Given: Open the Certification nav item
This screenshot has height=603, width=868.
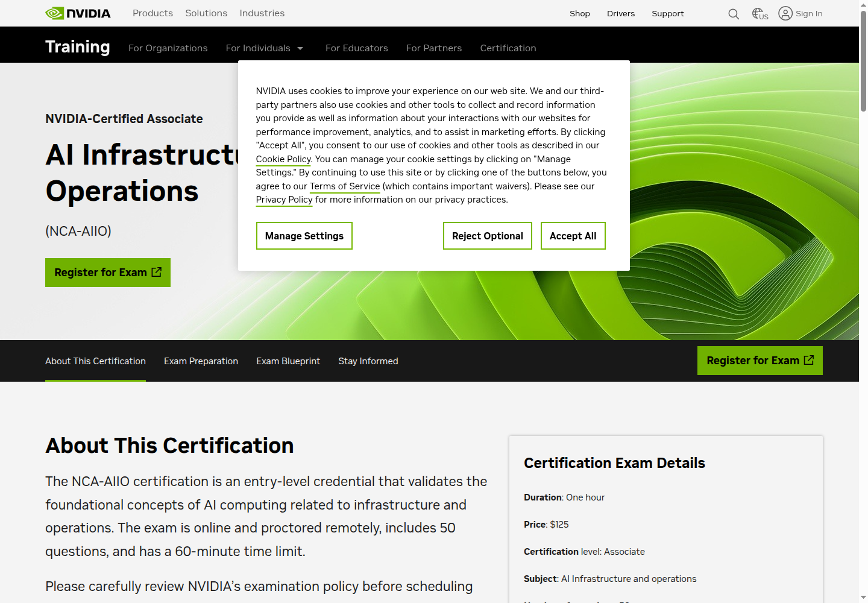Looking at the screenshot, I should click(508, 48).
